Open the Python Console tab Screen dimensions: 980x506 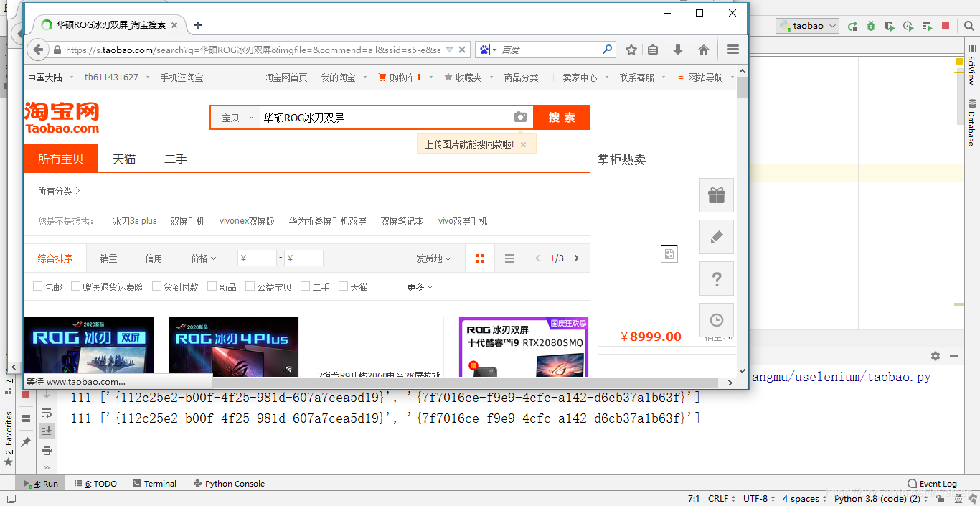229,484
